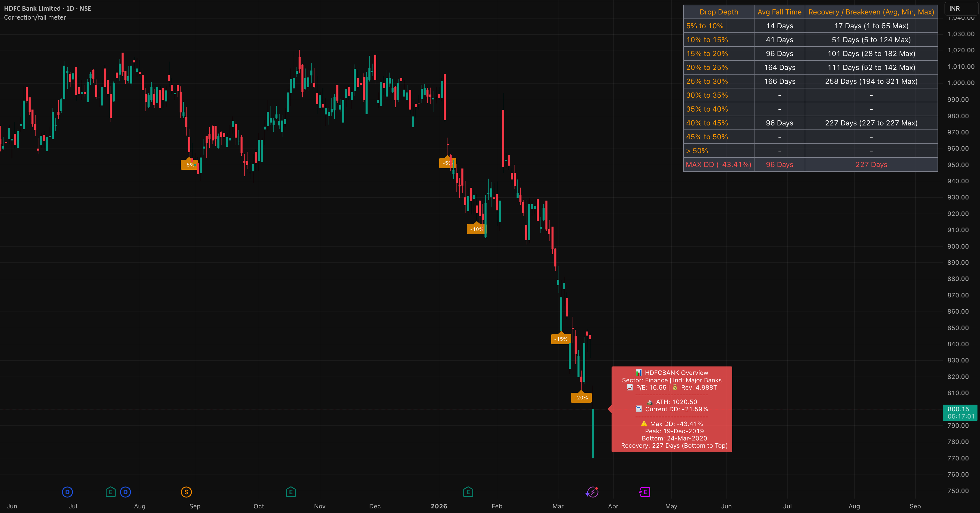980x513 pixels.
Task: Click the '17 Days (1 to 65 Max)' cell
Action: tap(871, 26)
